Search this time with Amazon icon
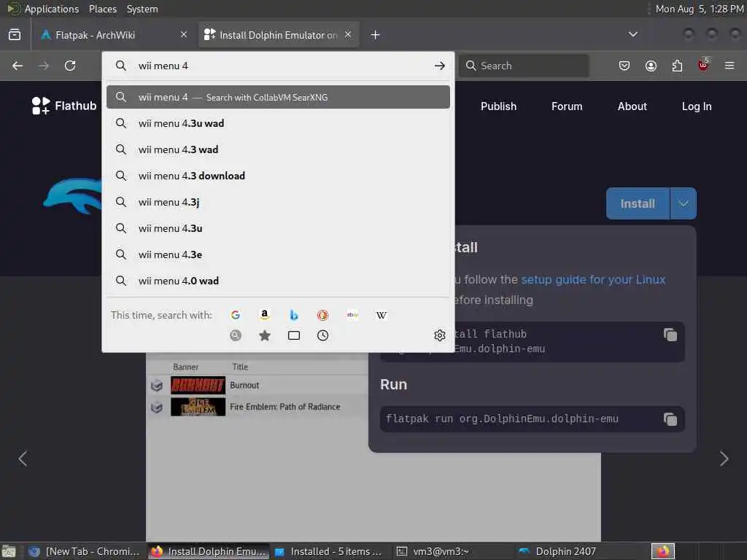Screen dimensions: 747x560 [x=264, y=315]
